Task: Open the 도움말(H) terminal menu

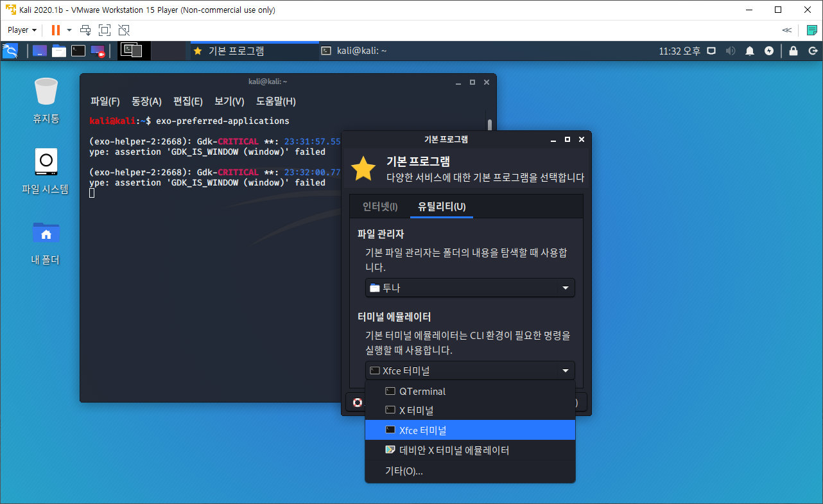Action: 276,101
